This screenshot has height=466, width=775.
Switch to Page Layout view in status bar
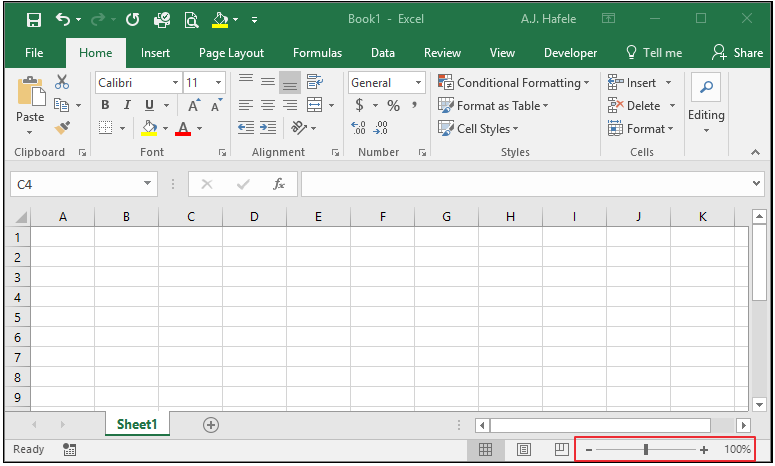pyautogui.click(x=523, y=449)
